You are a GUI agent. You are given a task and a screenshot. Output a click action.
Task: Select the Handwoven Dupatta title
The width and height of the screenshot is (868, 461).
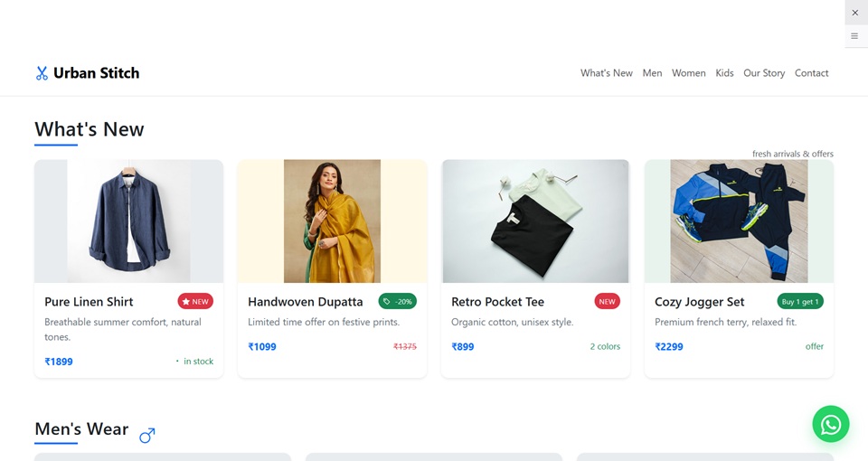tap(305, 302)
